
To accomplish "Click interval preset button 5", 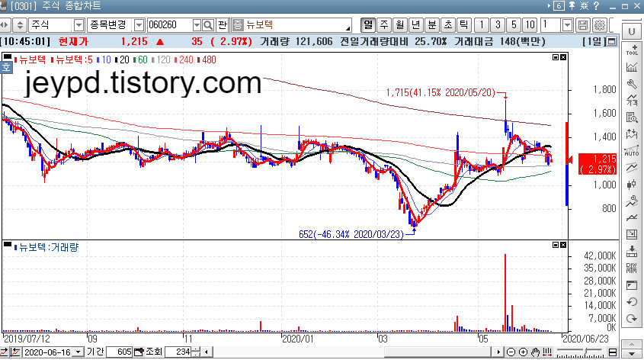I will tap(514, 25).
